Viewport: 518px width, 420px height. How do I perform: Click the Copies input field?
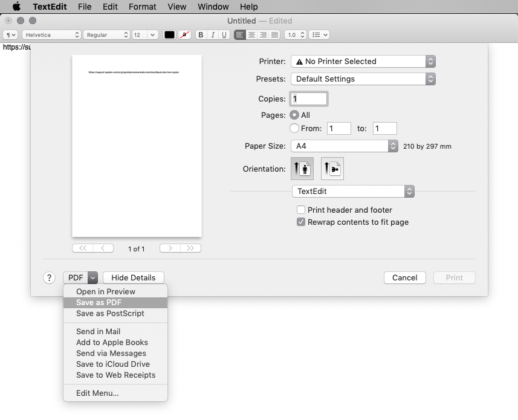pos(309,99)
